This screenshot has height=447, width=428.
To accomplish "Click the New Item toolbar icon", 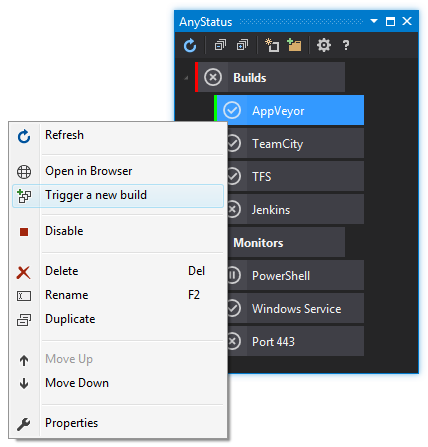I will coord(272,45).
